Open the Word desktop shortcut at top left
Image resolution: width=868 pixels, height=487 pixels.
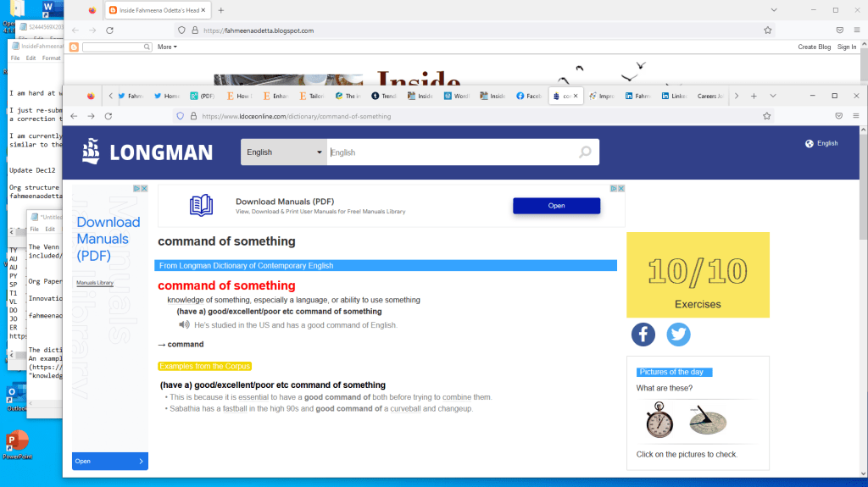(x=50, y=8)
